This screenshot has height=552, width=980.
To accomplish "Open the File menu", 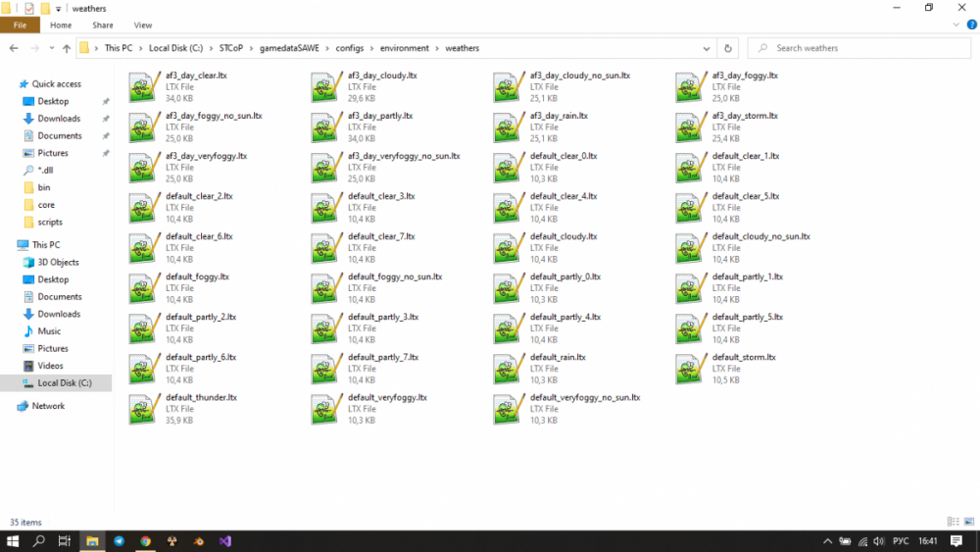I will click(20, 25).
